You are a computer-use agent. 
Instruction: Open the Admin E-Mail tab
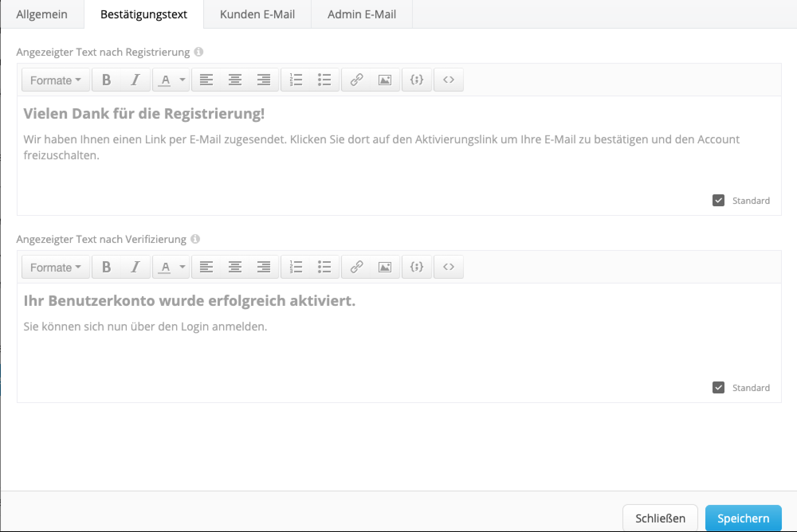[x=361, y=14]
